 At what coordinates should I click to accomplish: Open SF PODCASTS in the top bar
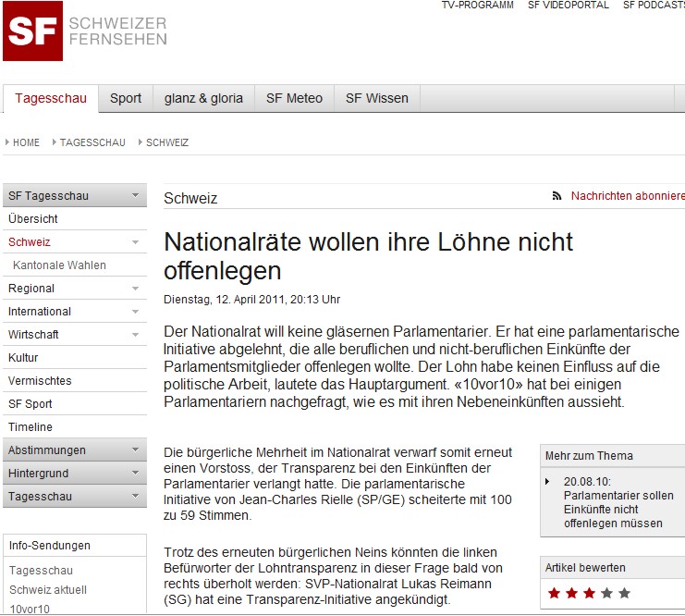[x=654, y=6]
